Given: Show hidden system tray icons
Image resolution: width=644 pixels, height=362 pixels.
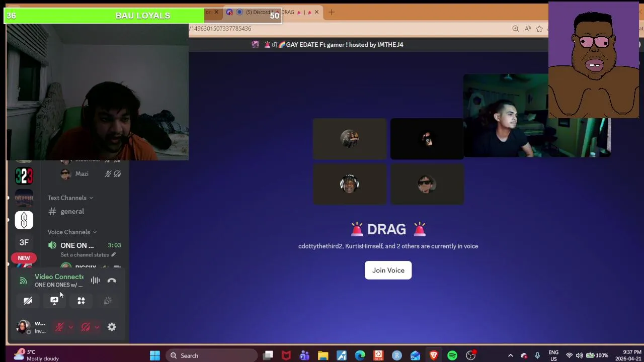Looking at the screenshot, I should [x=510, y=355].
